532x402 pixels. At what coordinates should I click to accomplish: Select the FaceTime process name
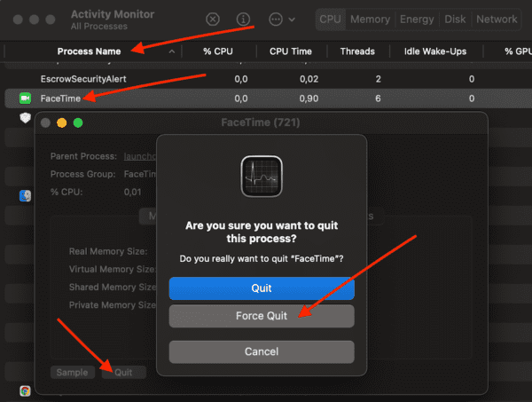tap(60, 99)
